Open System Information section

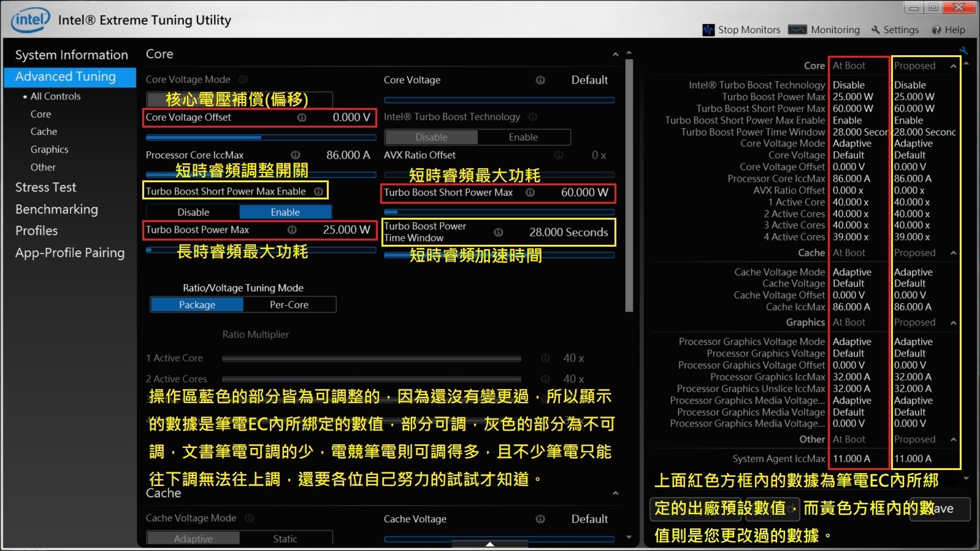pos(72,55)
